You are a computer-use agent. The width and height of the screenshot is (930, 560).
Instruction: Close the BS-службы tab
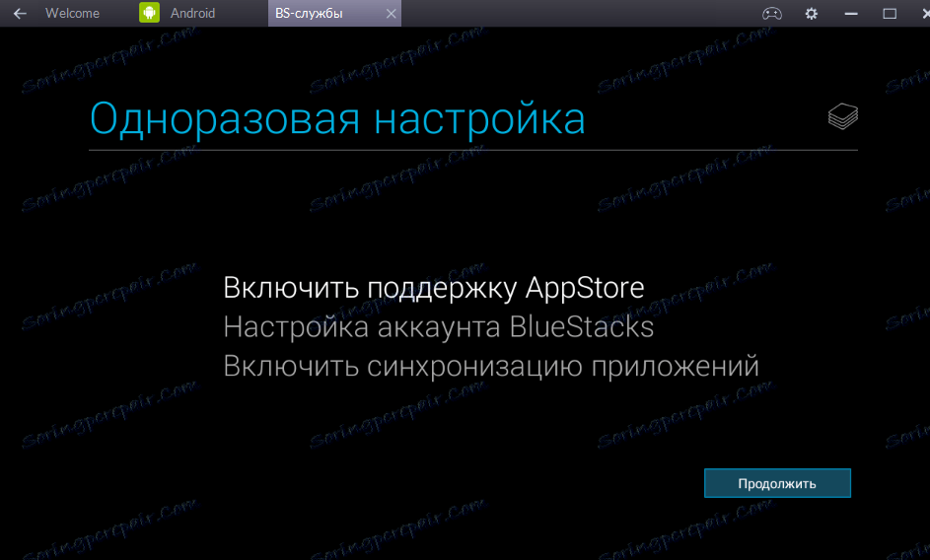point(391,13)
